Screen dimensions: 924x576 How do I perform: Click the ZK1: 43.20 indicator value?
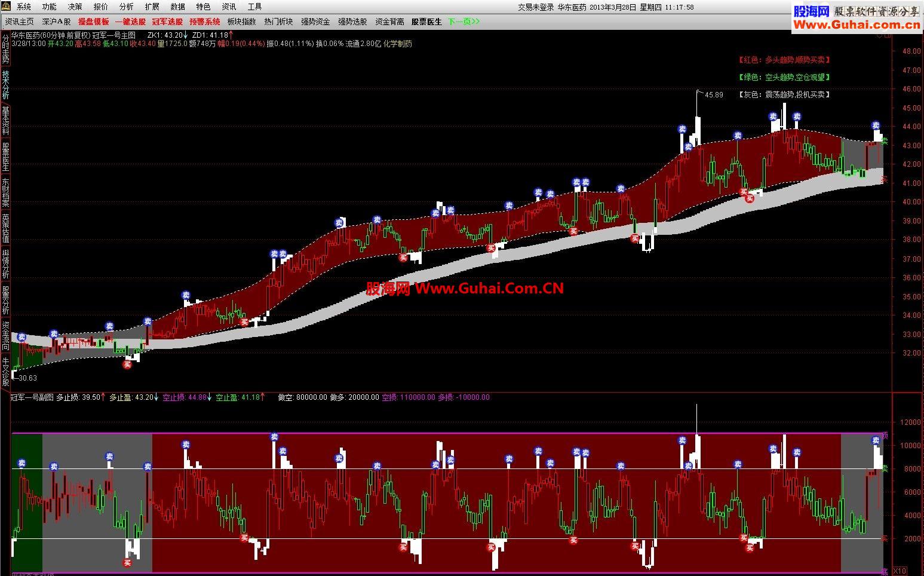pos(167,35)
